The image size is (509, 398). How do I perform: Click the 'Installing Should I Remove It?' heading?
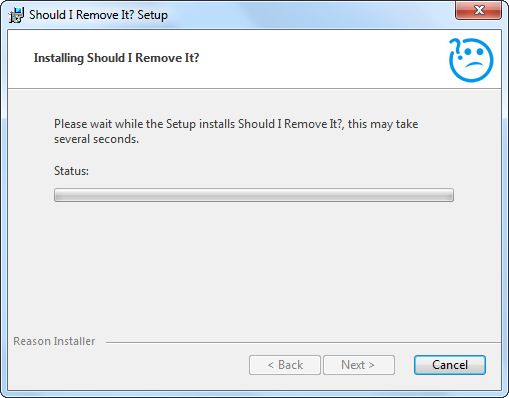coord(116,58)
